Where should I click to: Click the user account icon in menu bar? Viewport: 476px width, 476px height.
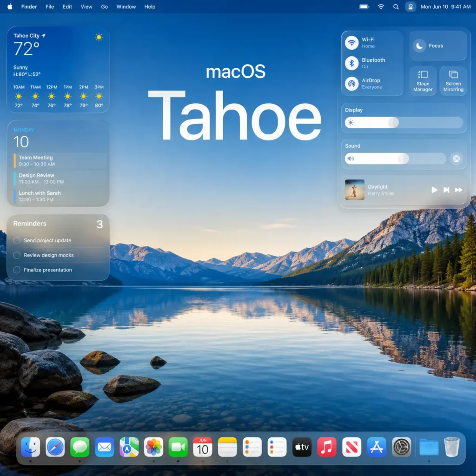[x=410, y=7]
